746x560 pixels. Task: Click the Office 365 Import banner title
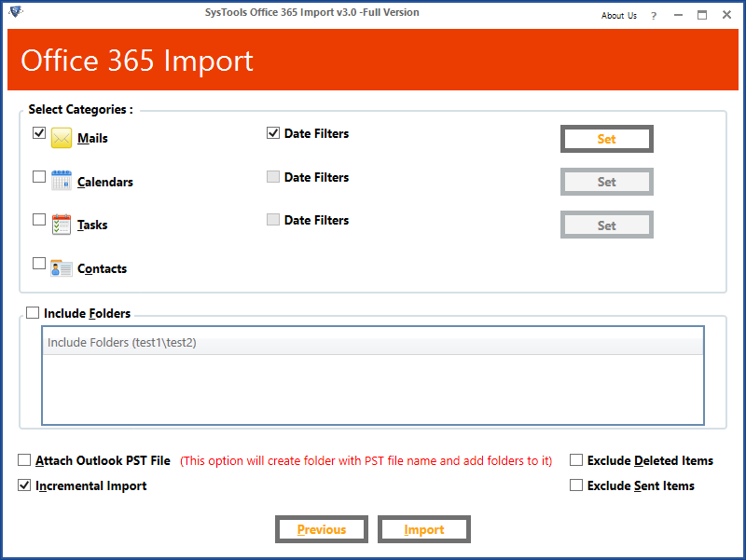pyautogui.click(x=137, y=61)
